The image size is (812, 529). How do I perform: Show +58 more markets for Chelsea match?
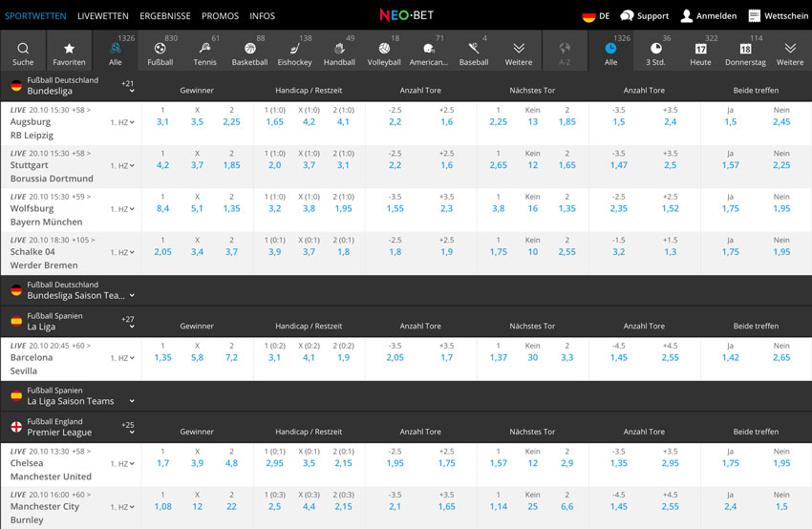click(x=81, y=452)
